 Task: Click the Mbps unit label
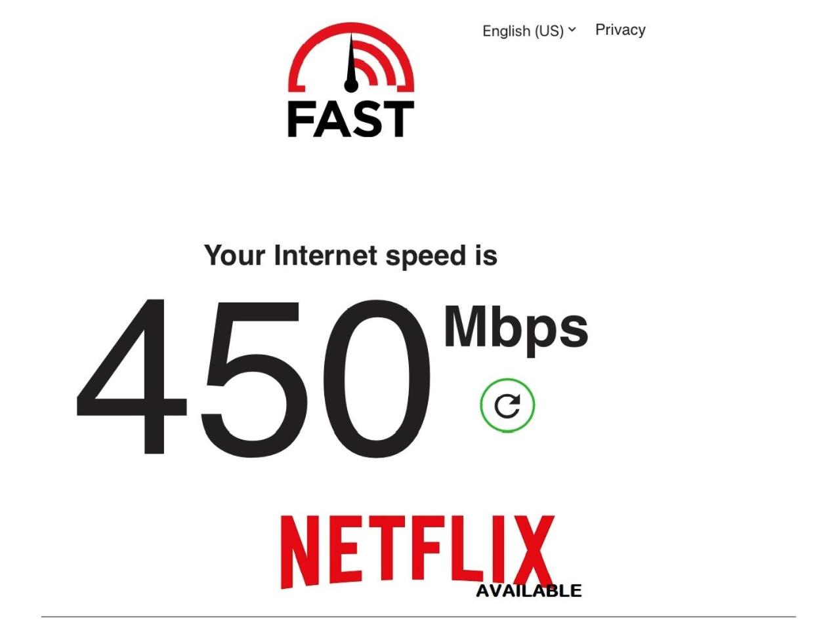coord(516,328)
